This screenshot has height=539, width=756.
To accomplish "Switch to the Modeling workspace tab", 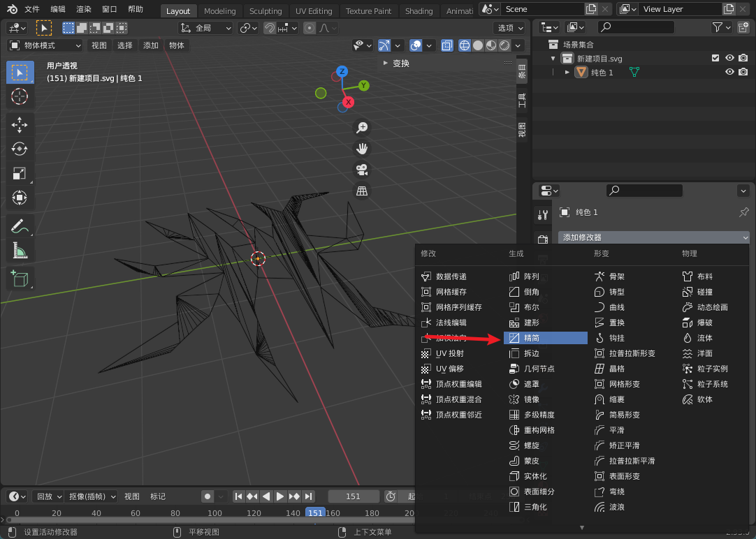I will [220, 10].
